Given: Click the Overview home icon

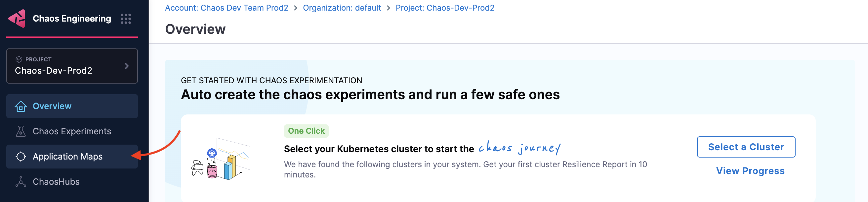Looking at the screenshot, I should pos(21,106).
